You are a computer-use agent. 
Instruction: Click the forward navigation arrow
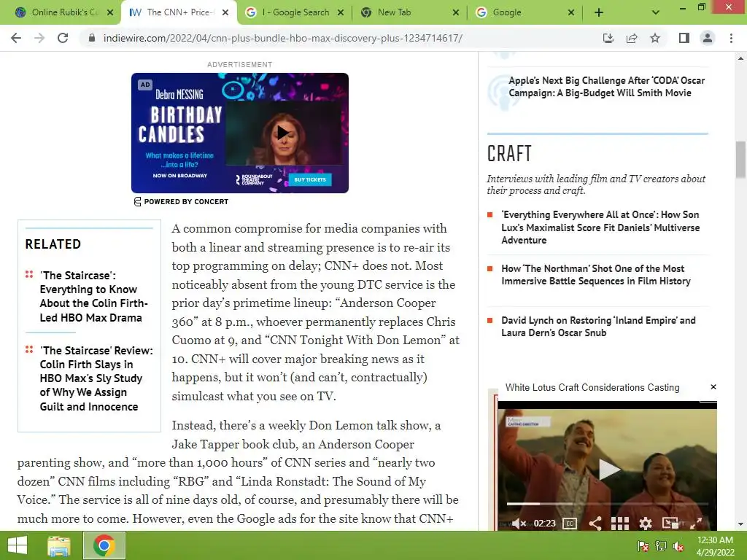click(39, 38)
